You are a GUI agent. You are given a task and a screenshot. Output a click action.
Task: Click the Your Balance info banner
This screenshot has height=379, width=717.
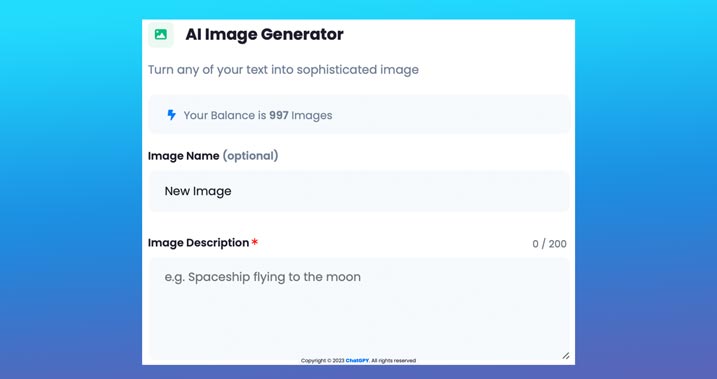coord(359,115)
